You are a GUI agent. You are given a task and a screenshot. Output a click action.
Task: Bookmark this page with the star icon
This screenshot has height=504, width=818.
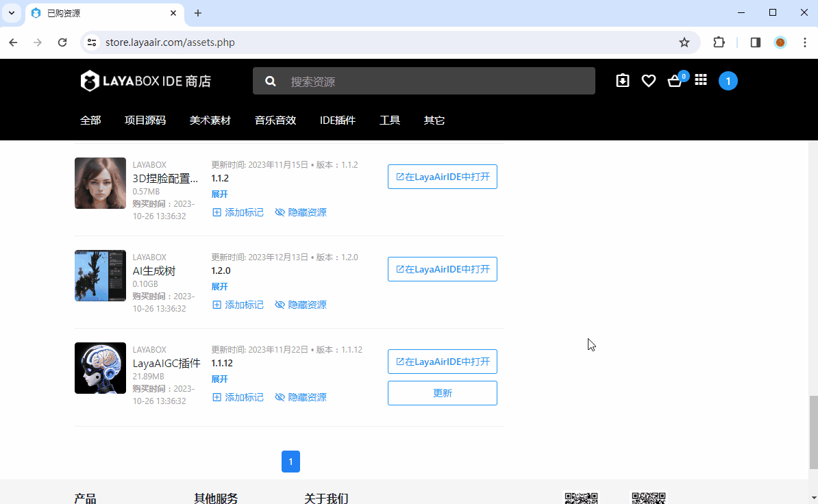[x=684, y=42]
